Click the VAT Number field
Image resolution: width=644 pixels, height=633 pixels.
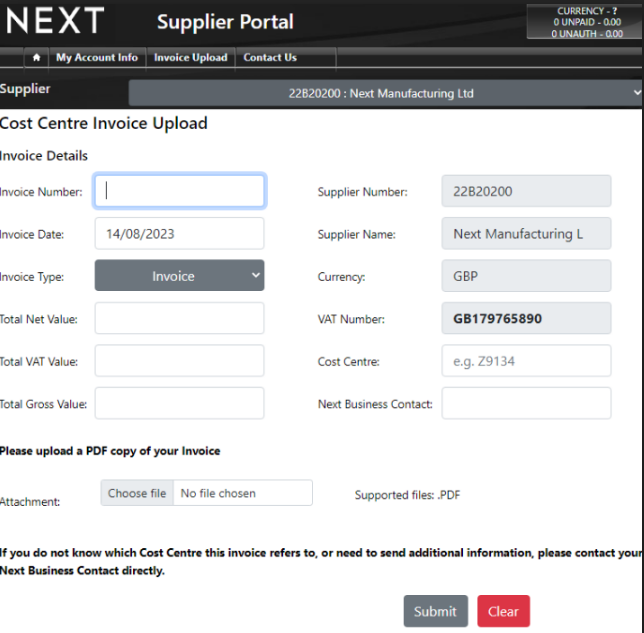click(526, 319)
